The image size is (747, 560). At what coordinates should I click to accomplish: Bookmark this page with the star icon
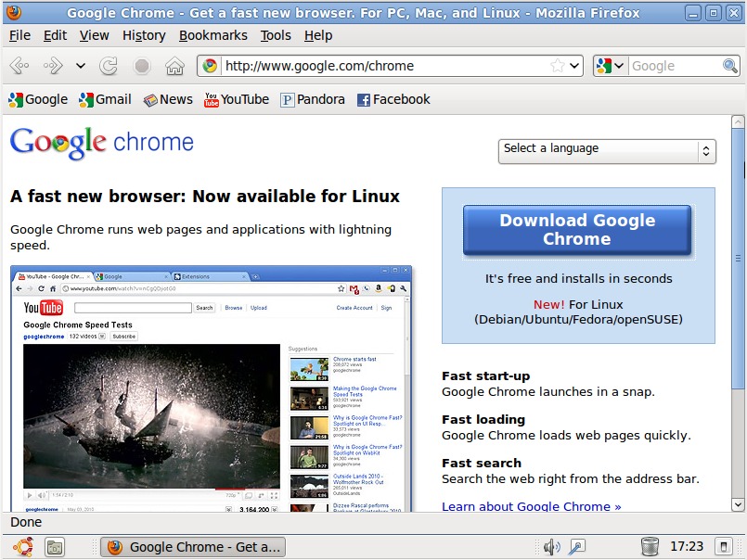[x=558, y=66]
